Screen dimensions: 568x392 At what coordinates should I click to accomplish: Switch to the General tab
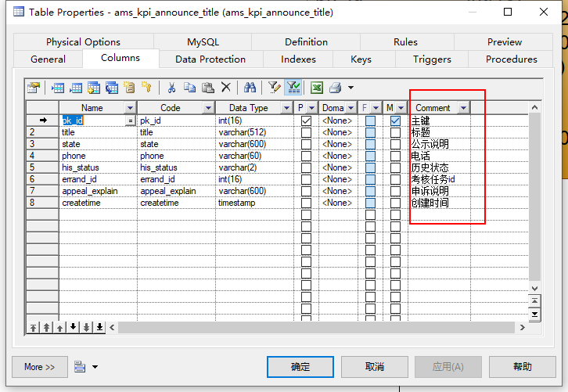[48, 59]
